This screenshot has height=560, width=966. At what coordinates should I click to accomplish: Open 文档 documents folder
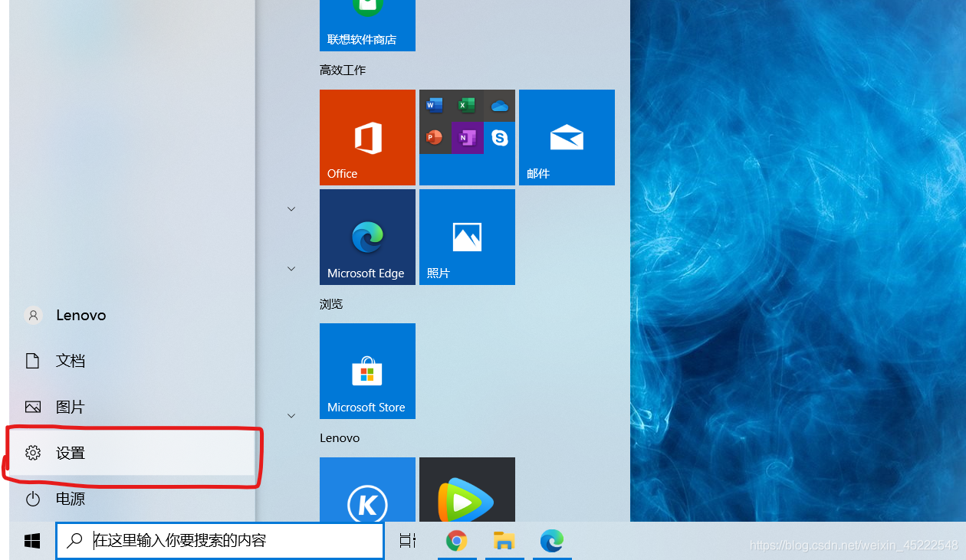[132, 361]
